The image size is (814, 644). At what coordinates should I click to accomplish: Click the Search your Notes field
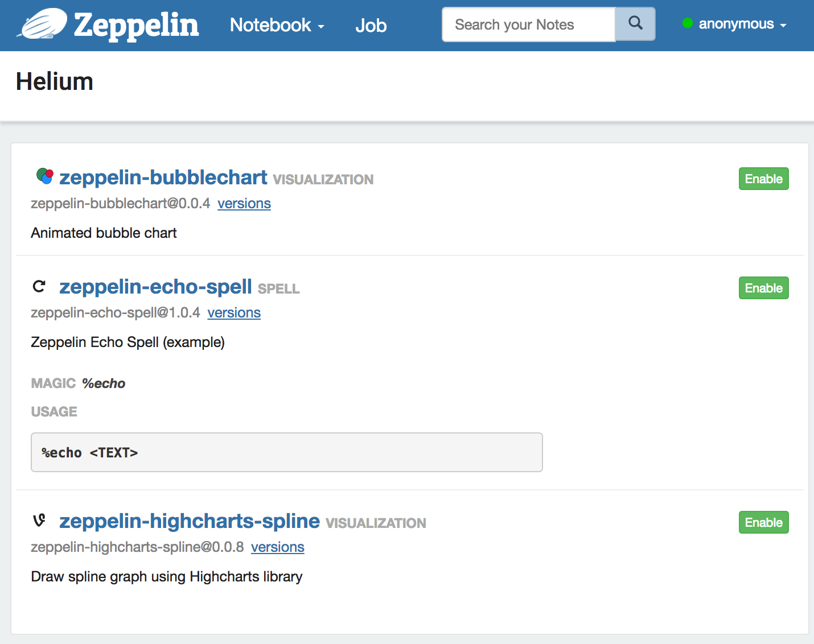(x=528, y=24)
